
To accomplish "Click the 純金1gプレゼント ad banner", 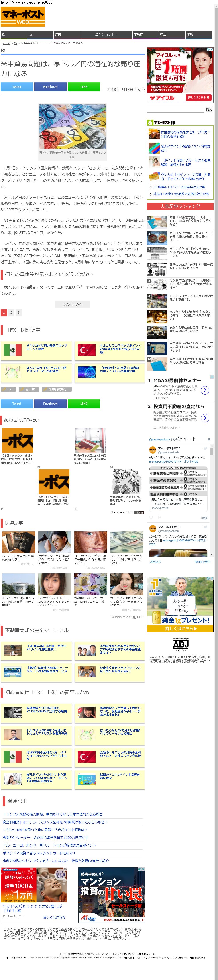I will tap(180, 605).
